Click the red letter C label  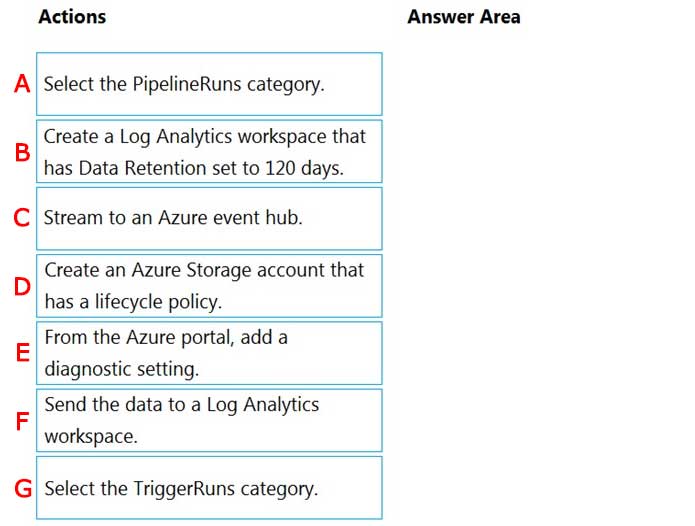click(22, 219)
